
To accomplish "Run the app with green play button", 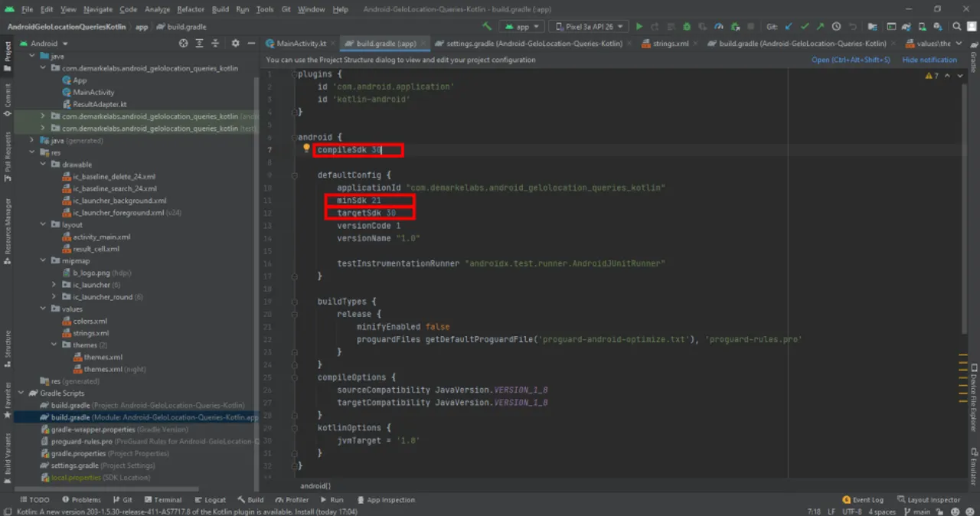I will coord(639,27).
